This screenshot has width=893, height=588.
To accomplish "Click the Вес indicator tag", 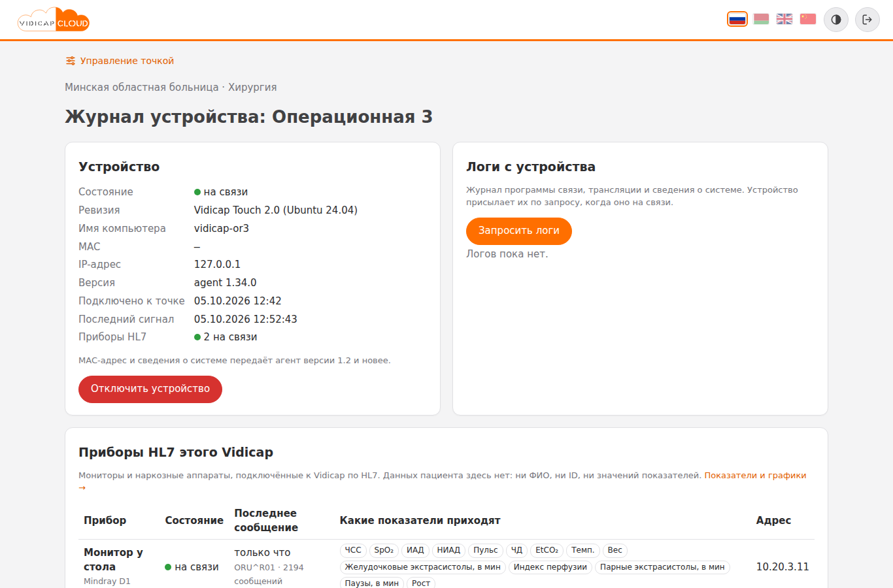I will pos(615,551).
